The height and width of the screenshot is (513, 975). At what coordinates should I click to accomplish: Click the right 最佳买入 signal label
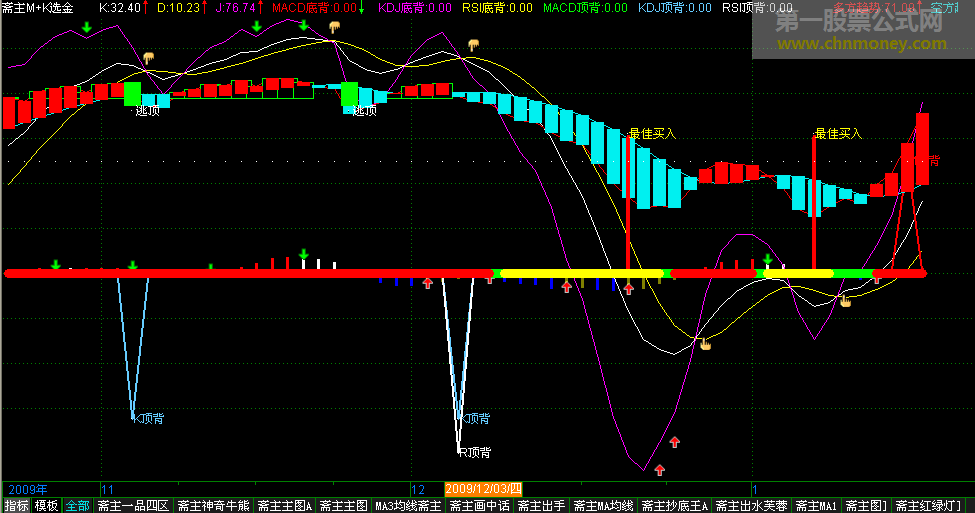[837, 133]
